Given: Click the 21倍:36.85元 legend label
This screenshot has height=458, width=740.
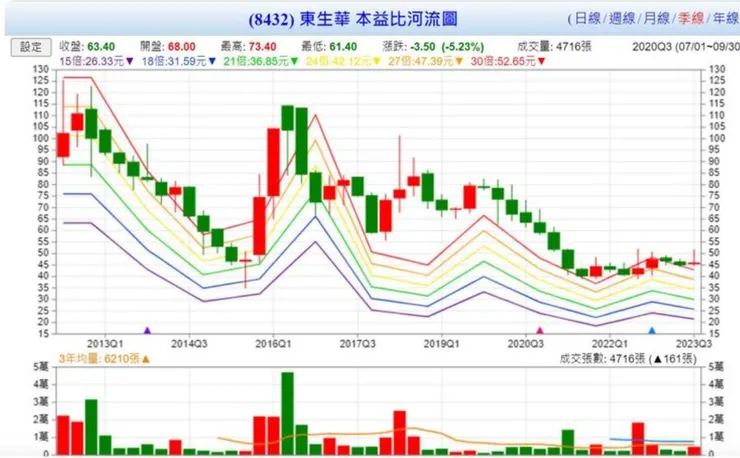Looking at the screenshot, I should tap(257, 61).
